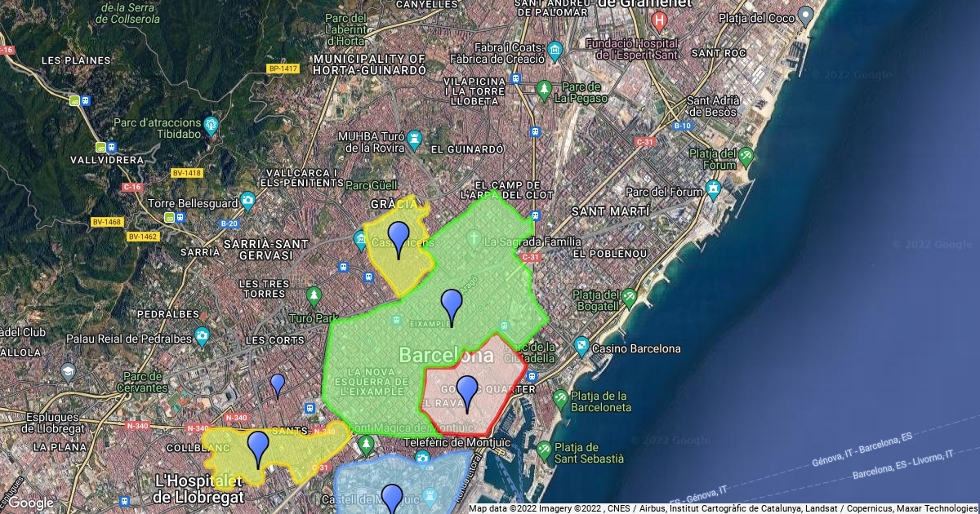This screenshot has height=514, width=980.
Task: Click the Parc de La Pegaso icon
Action: (544, 88)
